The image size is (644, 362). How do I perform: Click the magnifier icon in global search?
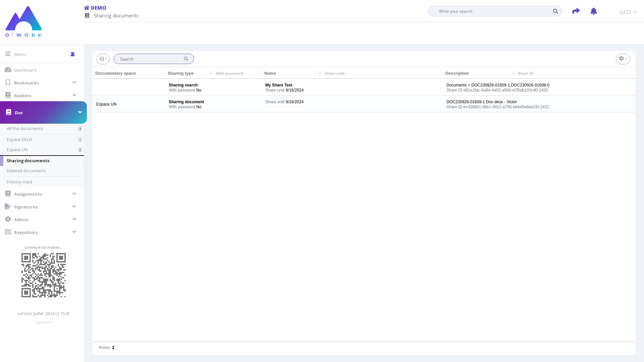pos(555,11)
